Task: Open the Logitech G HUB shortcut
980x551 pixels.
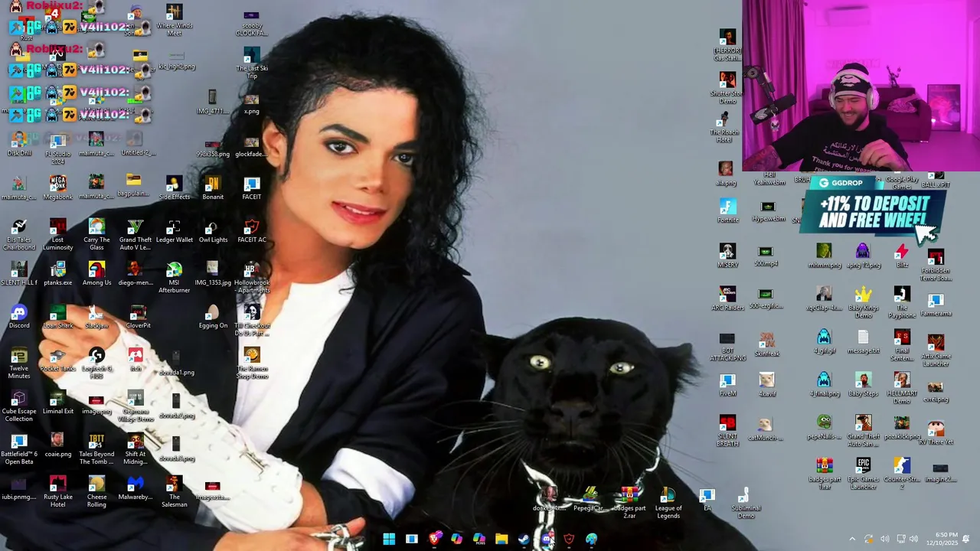Action: [x=96, y=364]
